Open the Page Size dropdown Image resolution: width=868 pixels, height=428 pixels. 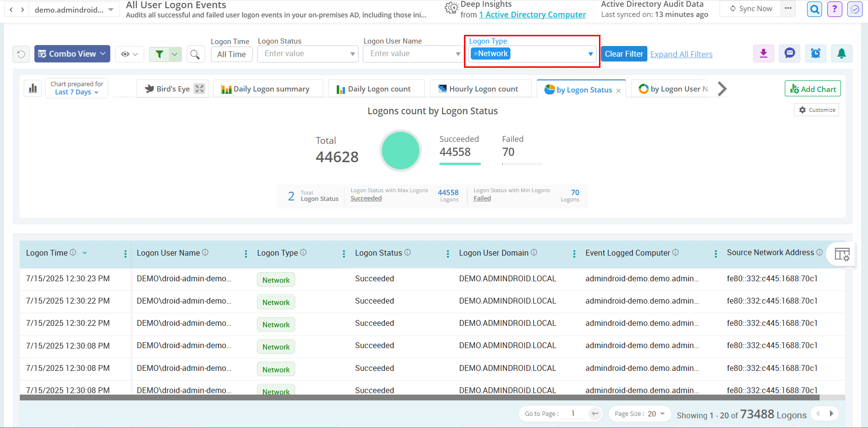640,413
